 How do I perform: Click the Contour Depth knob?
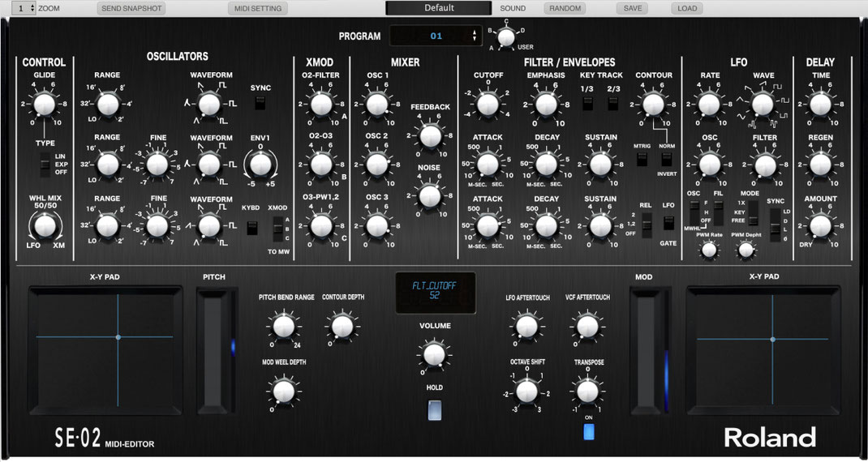[342, 327]
